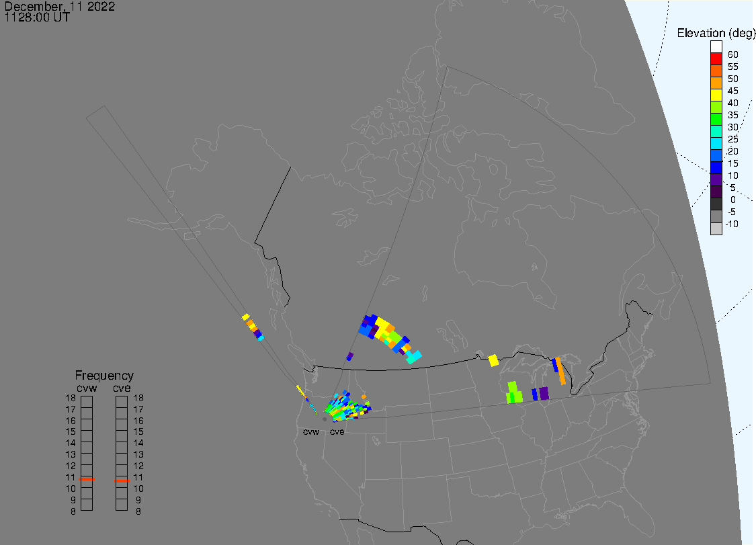Click the red frequency marker in the cvw column

pos(87,479)
